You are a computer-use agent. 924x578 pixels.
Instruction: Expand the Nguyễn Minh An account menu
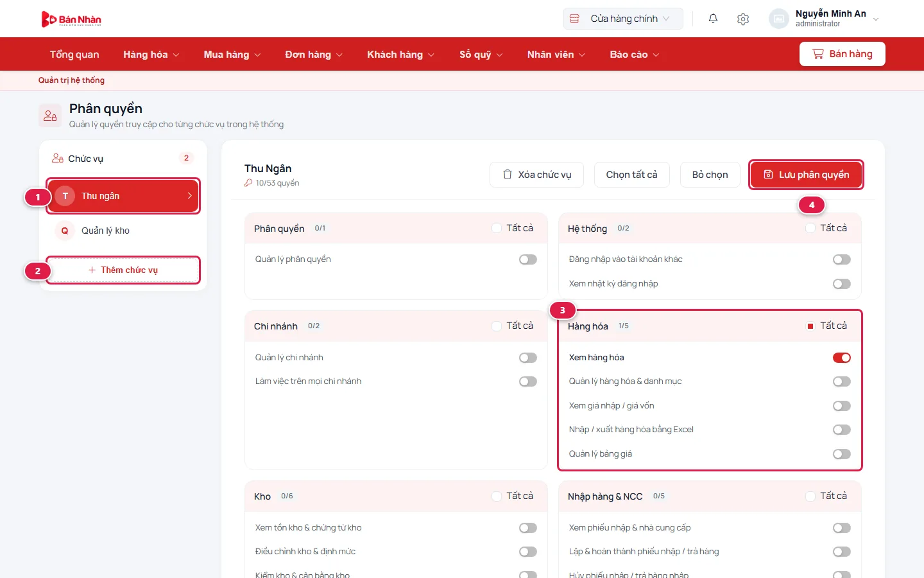(825, 19)
